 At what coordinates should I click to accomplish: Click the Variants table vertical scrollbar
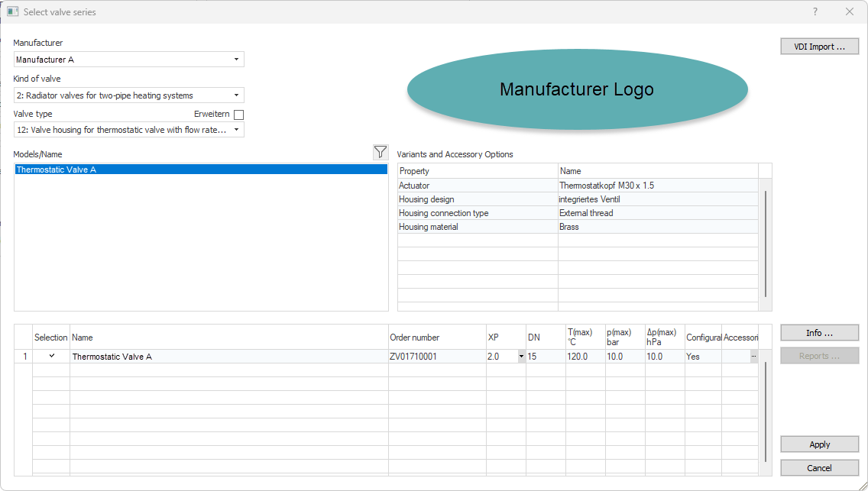765,244
